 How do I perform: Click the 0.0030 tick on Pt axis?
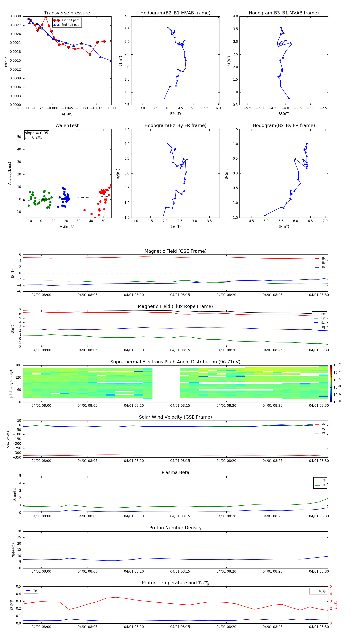pos(15,16)
